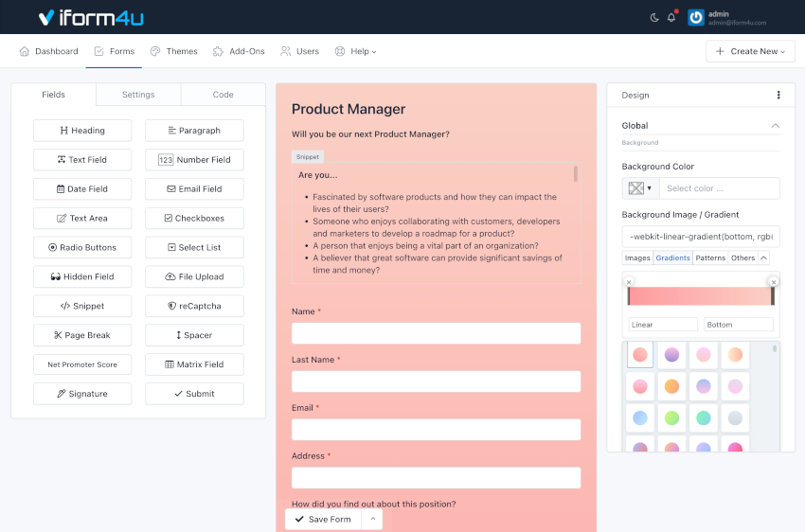Add a Page Break element
The height and width of the screenshot is (532, 805).
82,335
